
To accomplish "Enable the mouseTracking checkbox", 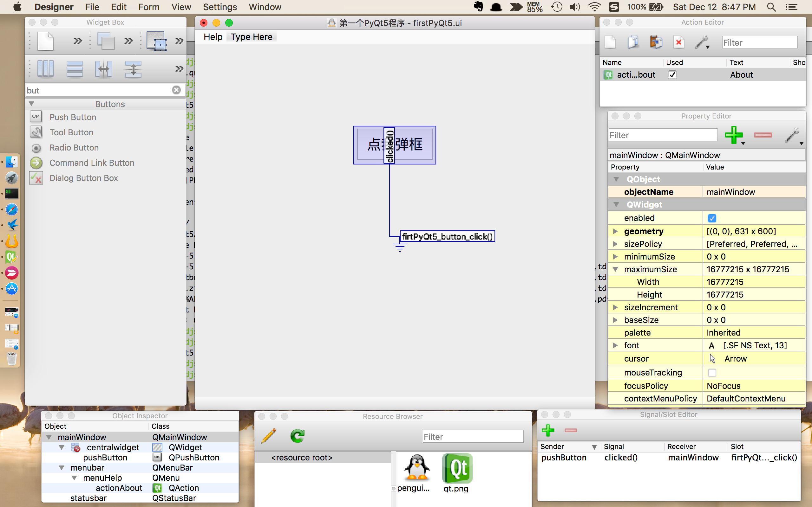I will (x=712, y=373).
